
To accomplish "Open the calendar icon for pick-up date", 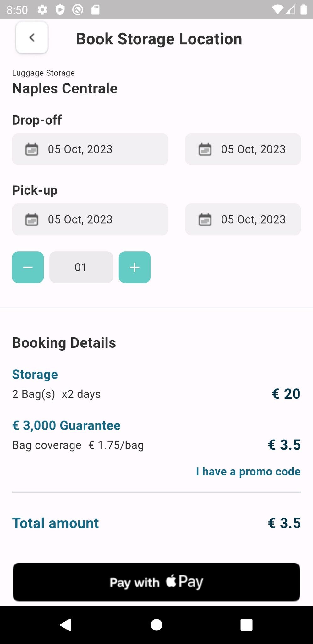I will (x=32, y=219).
